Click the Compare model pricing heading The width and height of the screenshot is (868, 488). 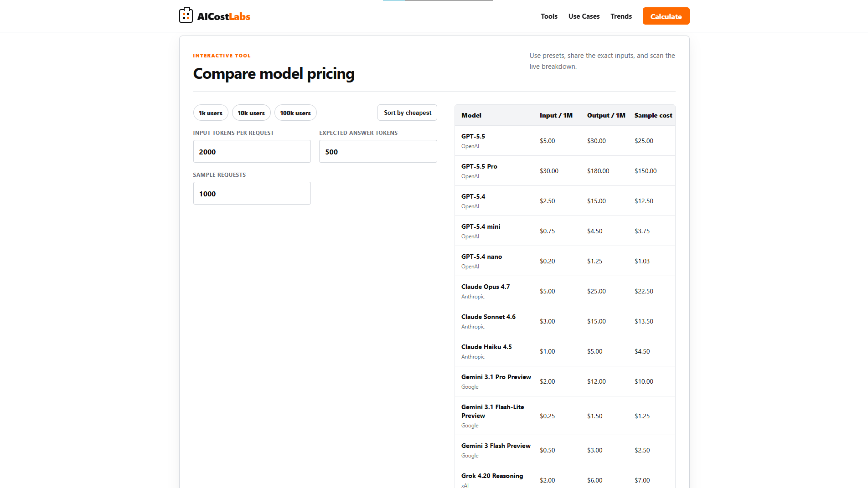coord(274,73)
